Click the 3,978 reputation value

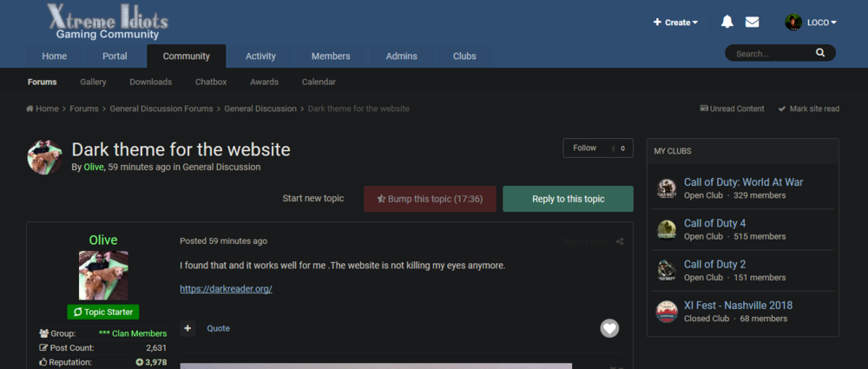150,362
